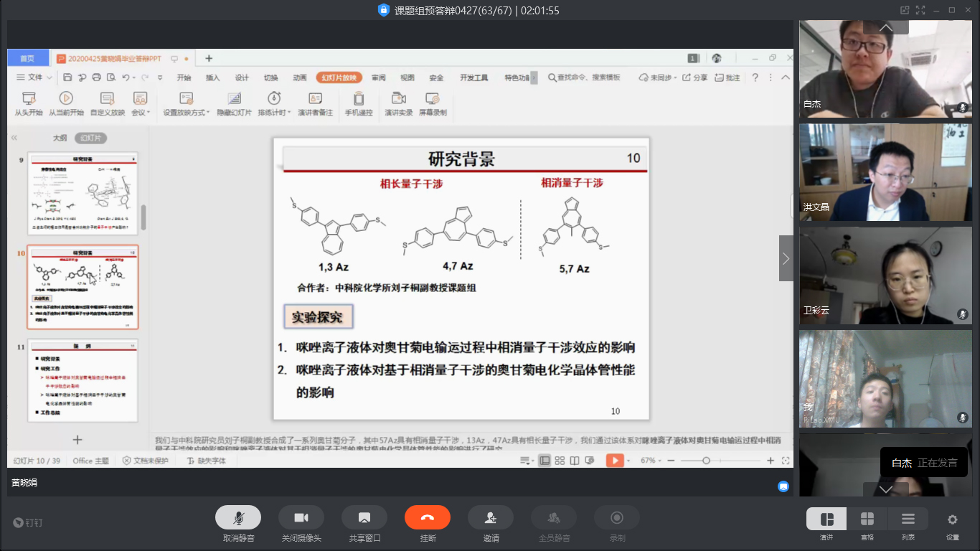Select speaker view layout

pyautogui.click(x=826, y=519)
